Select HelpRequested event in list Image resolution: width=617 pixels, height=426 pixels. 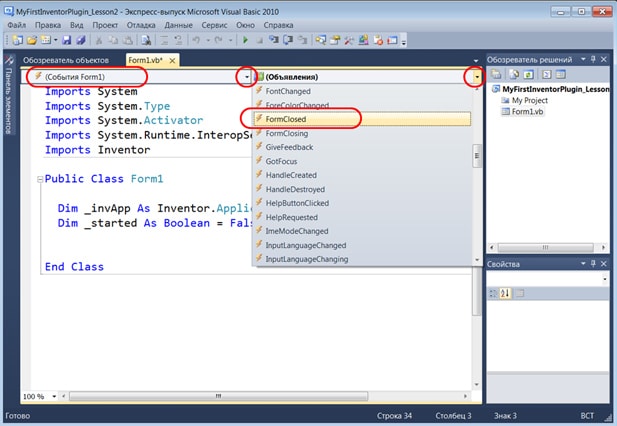[x=362, y=217]
